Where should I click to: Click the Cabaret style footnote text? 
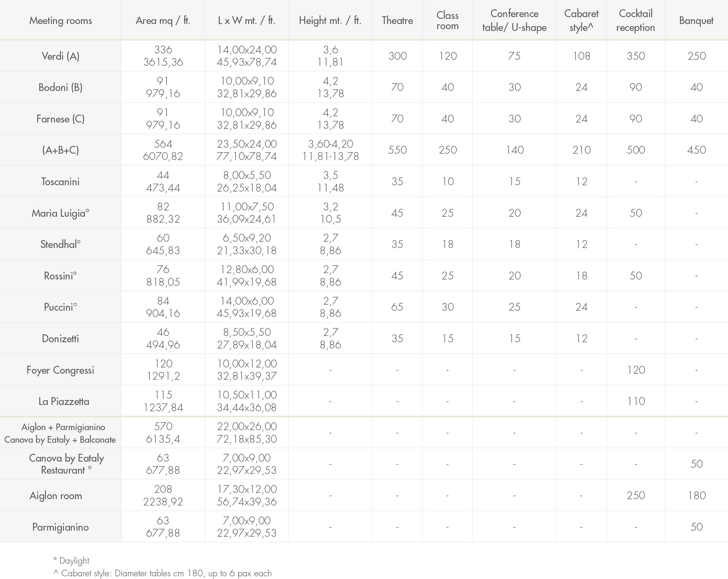[x=162, y=573]
